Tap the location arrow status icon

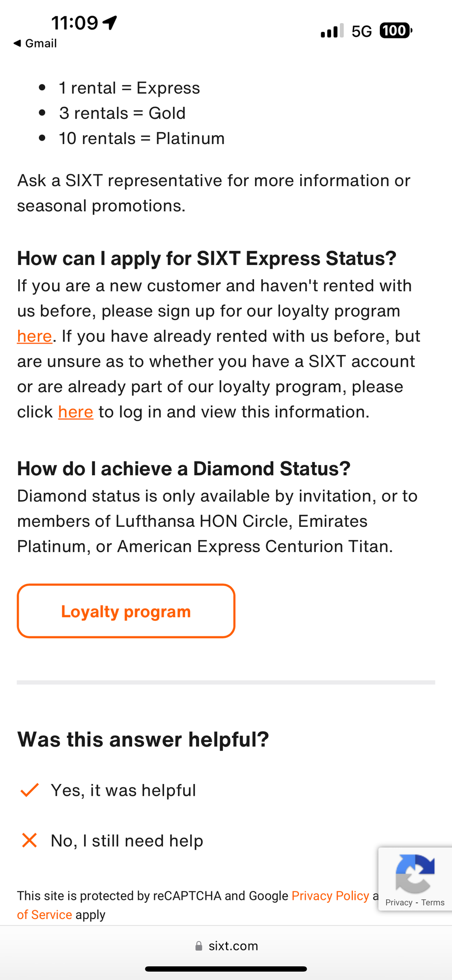[110, 23]
